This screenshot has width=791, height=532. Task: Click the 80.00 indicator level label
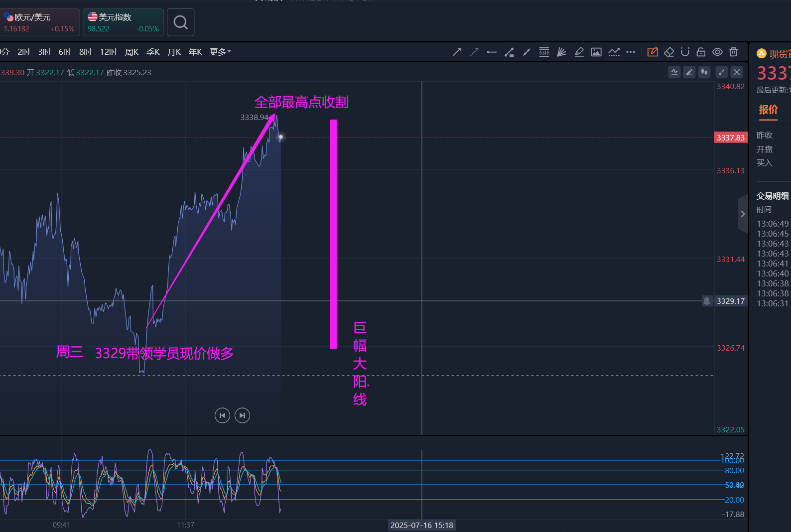pyautogui.click(x=734, y=471)
